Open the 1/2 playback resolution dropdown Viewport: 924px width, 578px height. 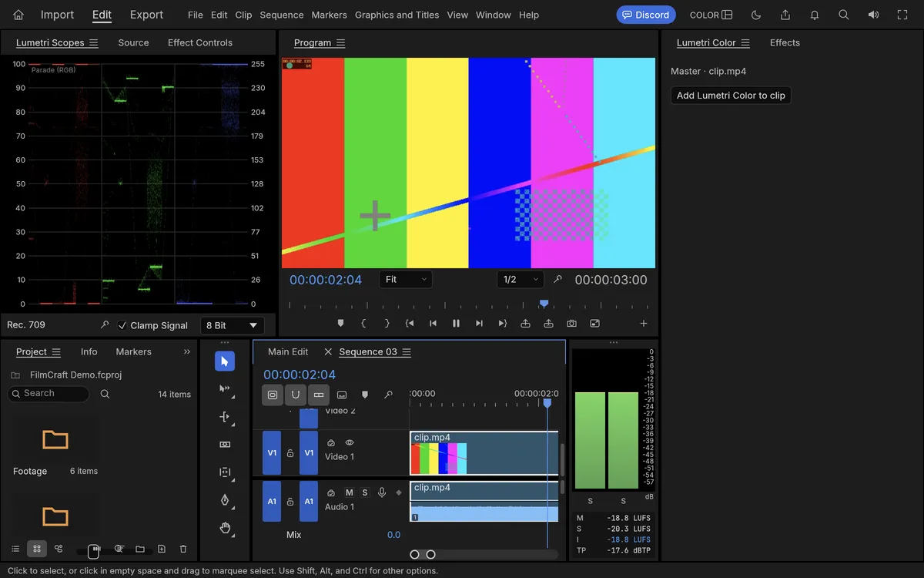pos(521,280)
